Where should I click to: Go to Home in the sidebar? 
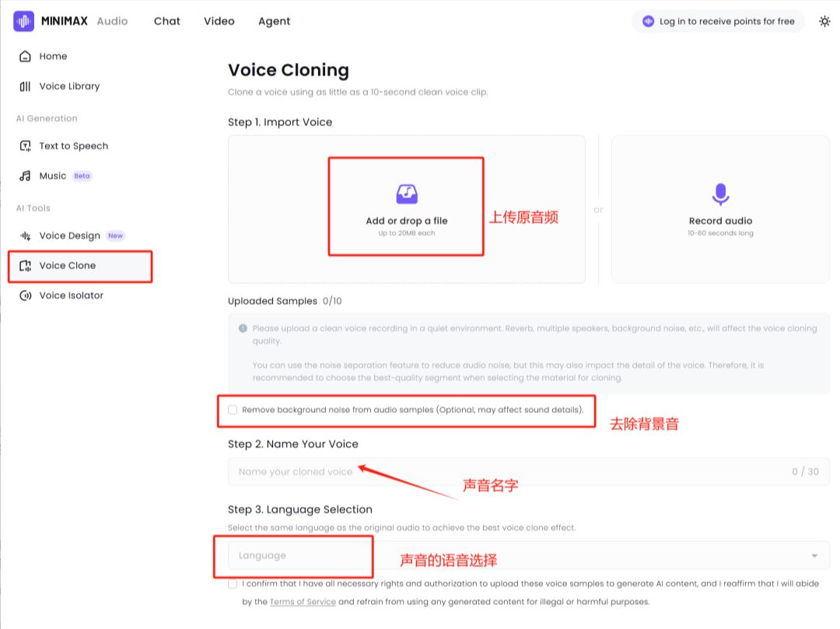click(52, 56)
